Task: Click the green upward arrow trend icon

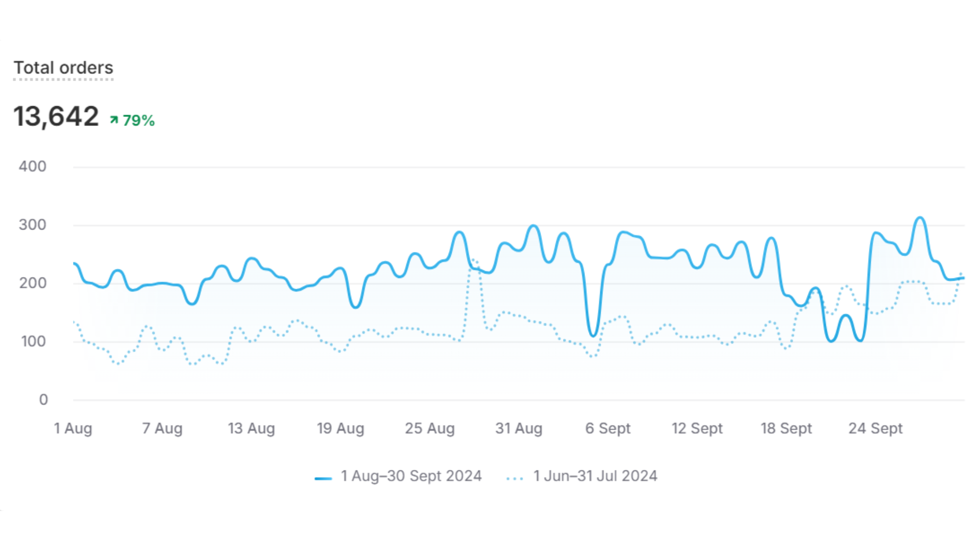Action: [x=114, y=120]
